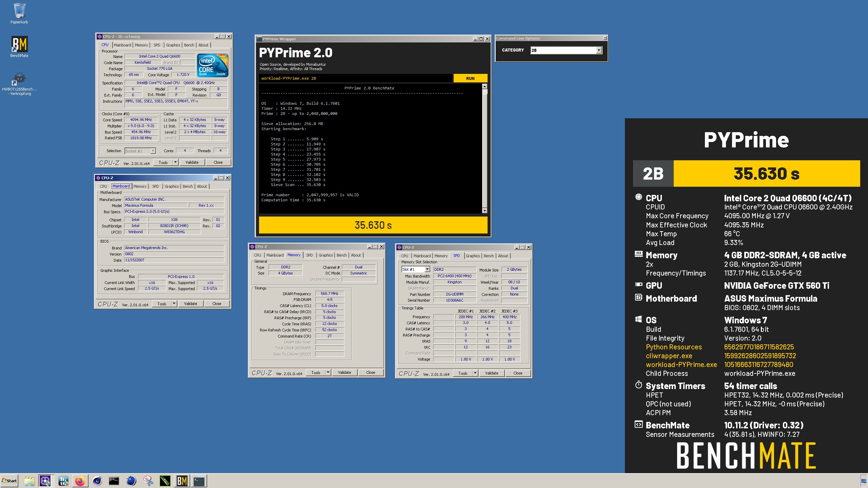The height and width of the screenshot is (488, 868).
Task: Click the system tray icon in taskbar corner
Action: pos(864,481)
